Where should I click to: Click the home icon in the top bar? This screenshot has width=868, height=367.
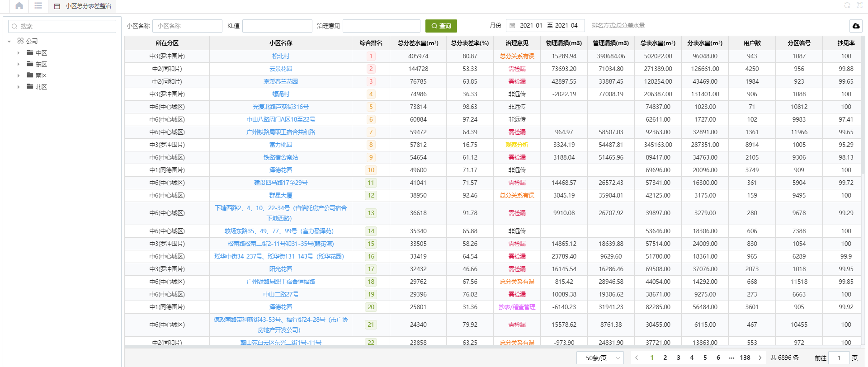pyautogui.click(x=19, y=6)
